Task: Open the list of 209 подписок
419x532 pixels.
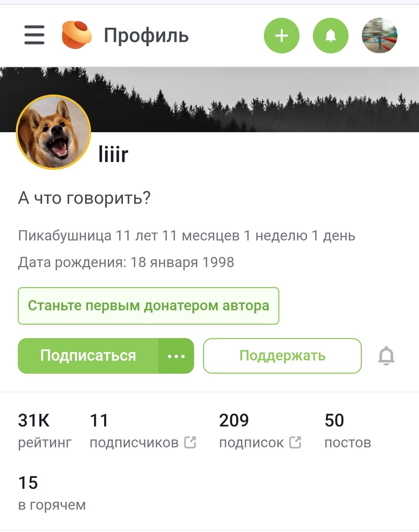Action: point(251,431)
